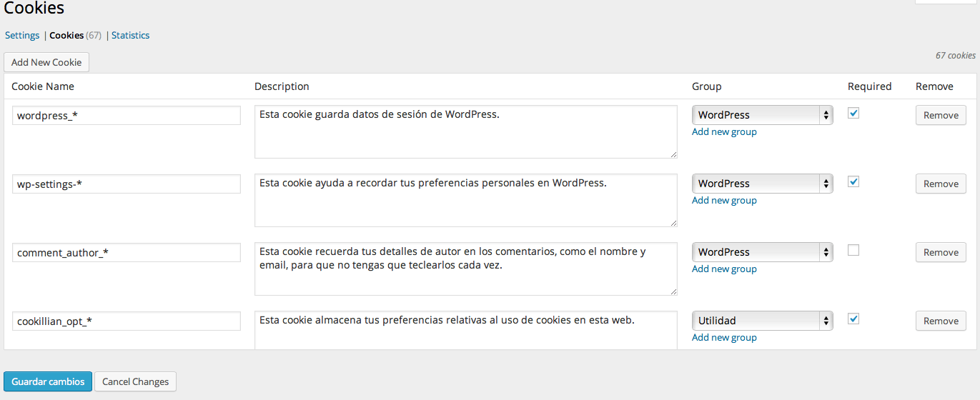Click the Description column header
Image resolution: width=980 pixels, height=400 pixels.
(x=282, y=86)
